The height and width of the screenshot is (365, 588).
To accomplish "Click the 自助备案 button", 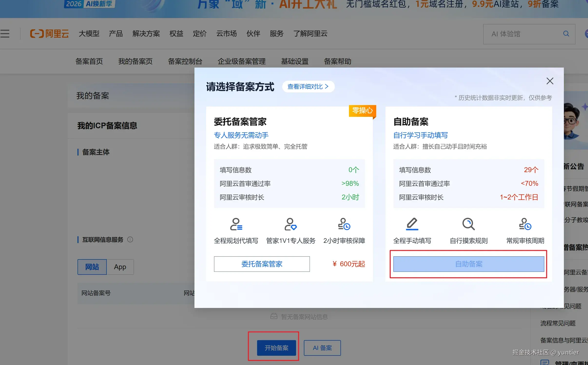I will click(468, 264).
